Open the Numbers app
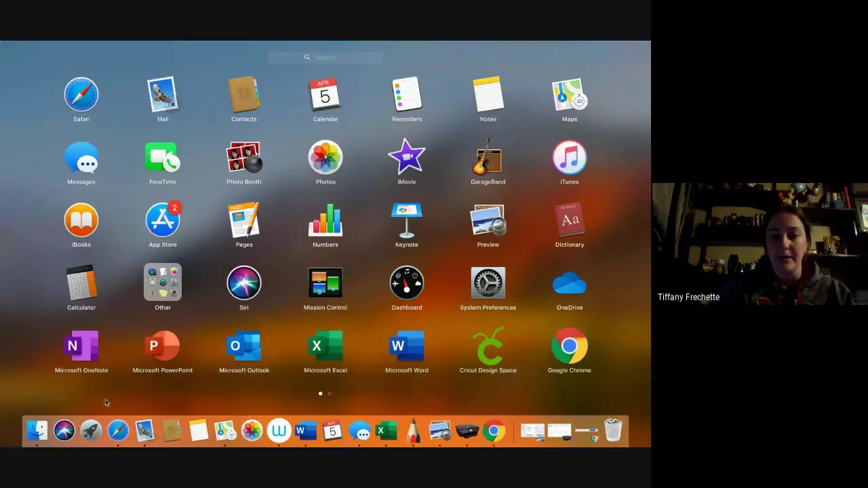868x488 pixels. coord(325,221)
